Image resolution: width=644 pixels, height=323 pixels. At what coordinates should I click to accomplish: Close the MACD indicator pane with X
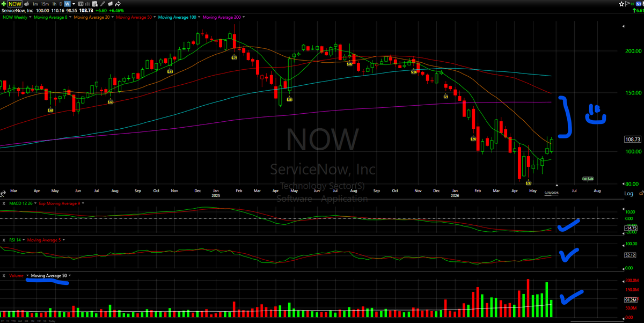click(4, 203)
